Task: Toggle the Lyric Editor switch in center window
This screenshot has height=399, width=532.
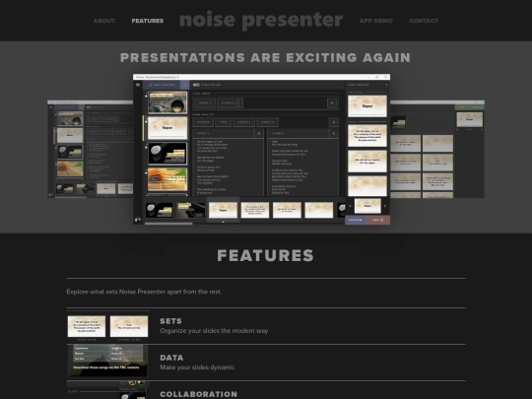Action: 196,85
